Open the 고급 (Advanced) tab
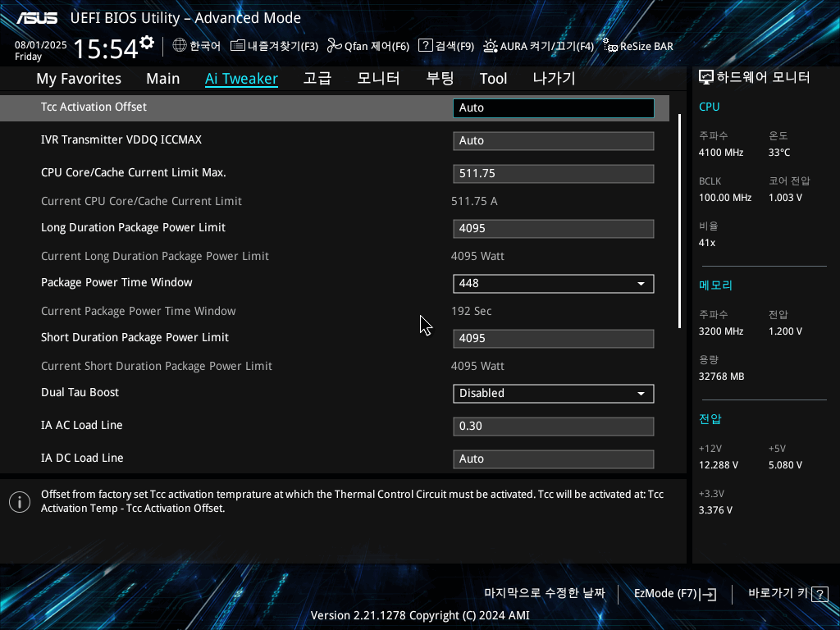 pyautogui.click(x=317, y=79)
